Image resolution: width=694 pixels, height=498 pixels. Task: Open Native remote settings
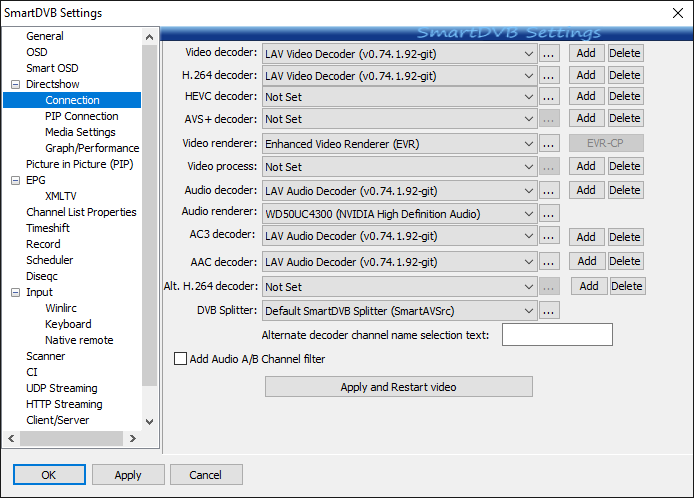click(79, 340)
